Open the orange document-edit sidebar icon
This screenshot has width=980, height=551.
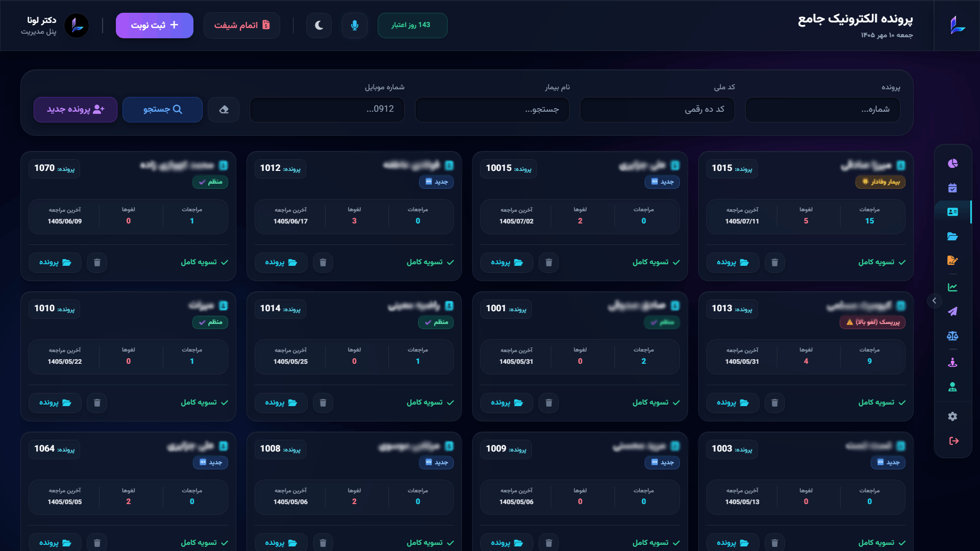point(952,260)
